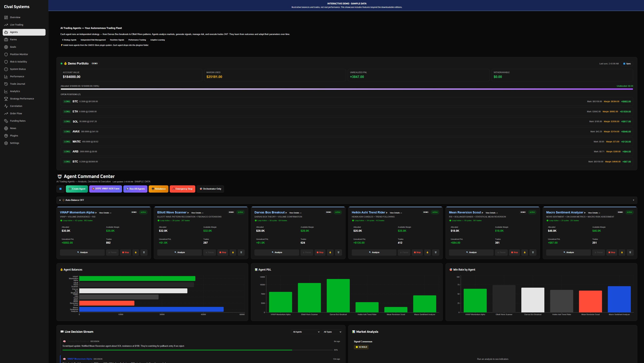This screenshot has height=363, width=644.
Task: Click the Plugins cube icon in sidebar
Action: 6,136
